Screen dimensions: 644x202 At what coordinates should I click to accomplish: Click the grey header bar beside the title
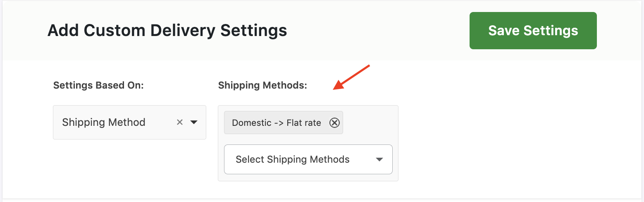pos(372,31)
